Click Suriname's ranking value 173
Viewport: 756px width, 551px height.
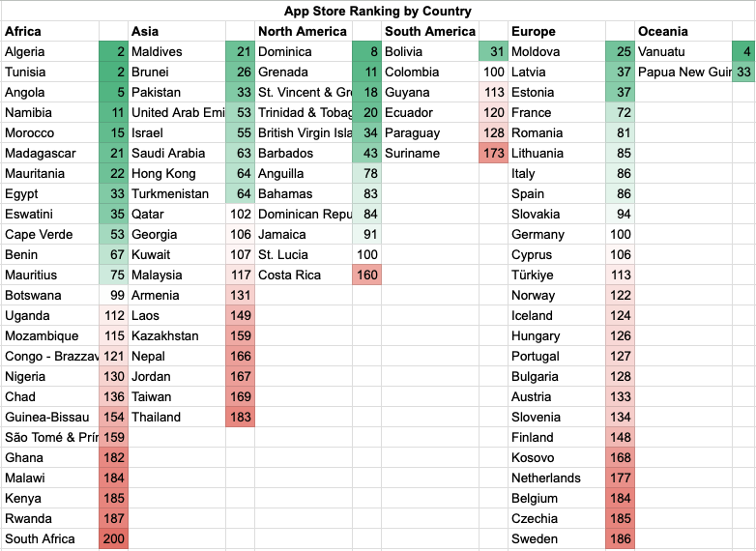point(494,154)
